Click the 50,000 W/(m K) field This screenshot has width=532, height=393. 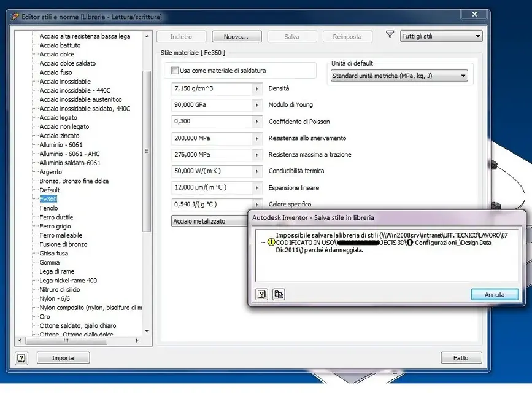pyautogui.click(x=212, y=171)
